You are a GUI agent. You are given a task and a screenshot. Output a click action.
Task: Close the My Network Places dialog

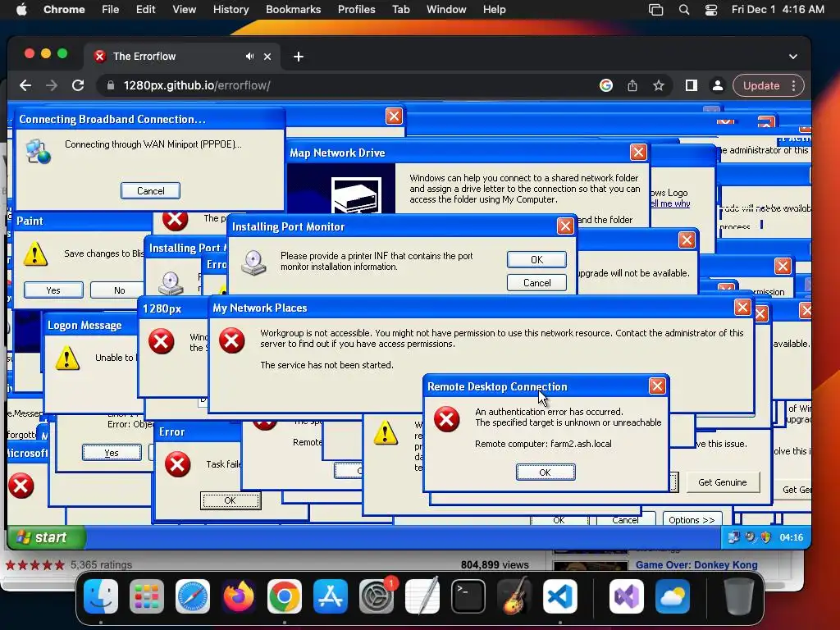click(x=742, y=307)
